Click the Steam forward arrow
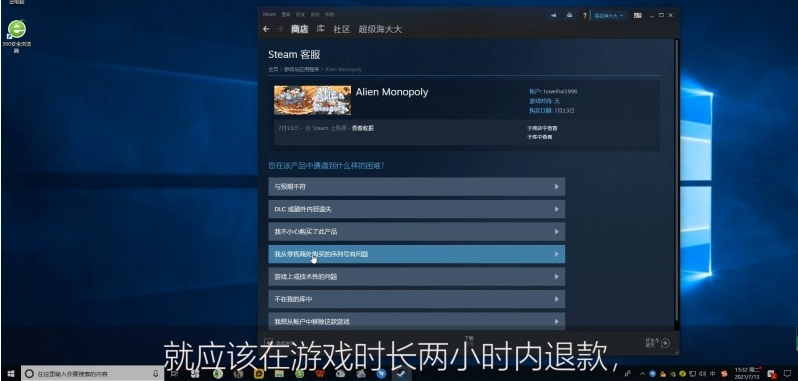 tap(279, 29)
